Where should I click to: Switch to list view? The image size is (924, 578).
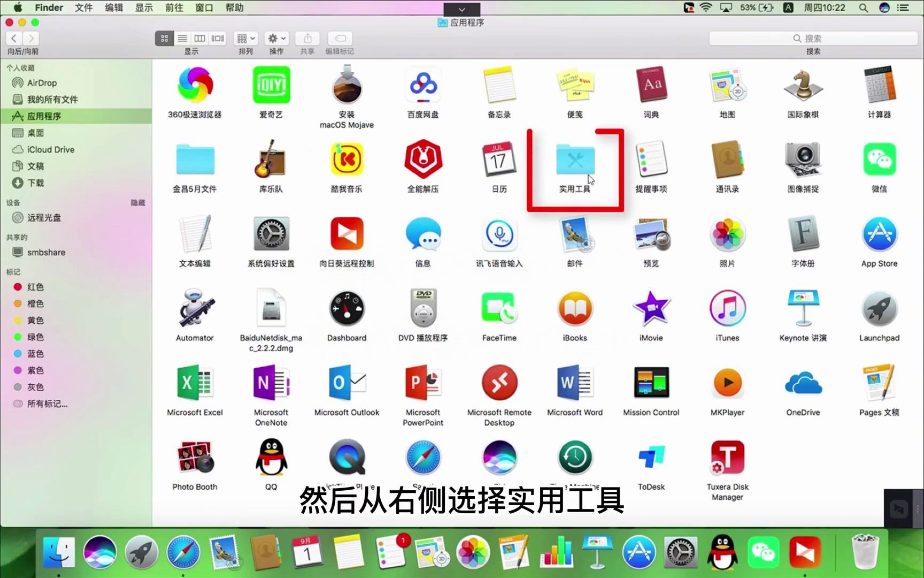(x=182, y=38)
